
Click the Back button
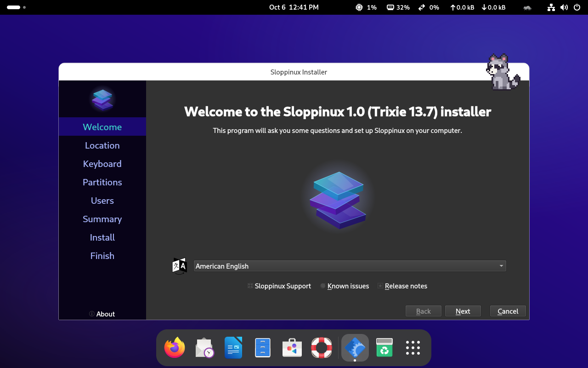point(424,311)
